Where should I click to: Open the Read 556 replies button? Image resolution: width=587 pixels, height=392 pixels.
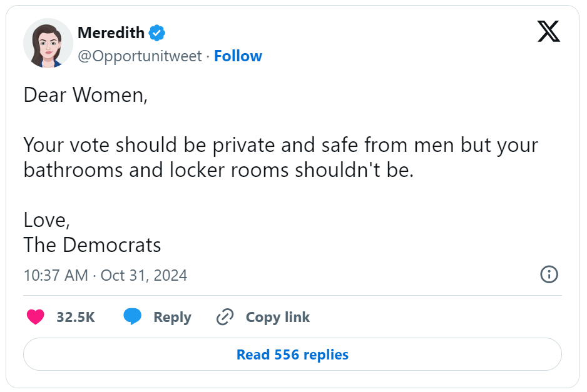pos(292,354)
